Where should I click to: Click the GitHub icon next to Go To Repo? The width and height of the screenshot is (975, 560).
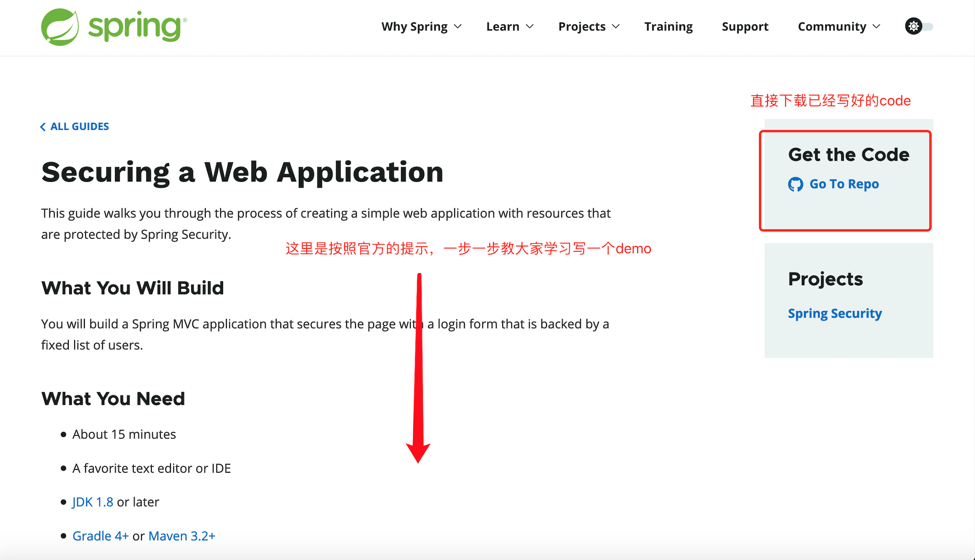pyautogui.click(x=796, y=184)
